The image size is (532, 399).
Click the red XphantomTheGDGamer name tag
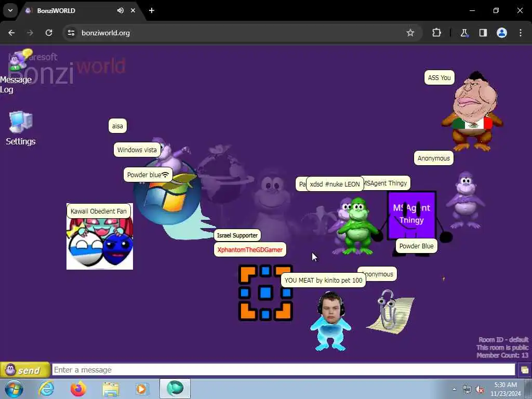250,250
